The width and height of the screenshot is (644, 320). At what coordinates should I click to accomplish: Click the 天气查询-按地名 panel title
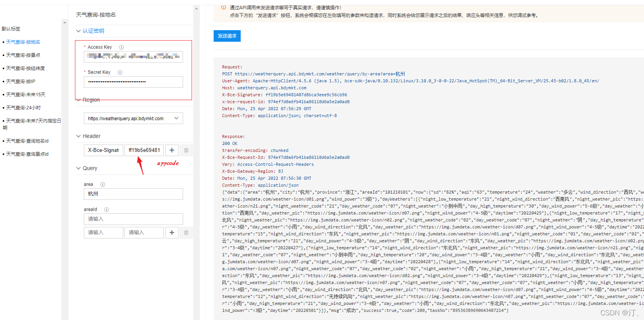(96, 15)
